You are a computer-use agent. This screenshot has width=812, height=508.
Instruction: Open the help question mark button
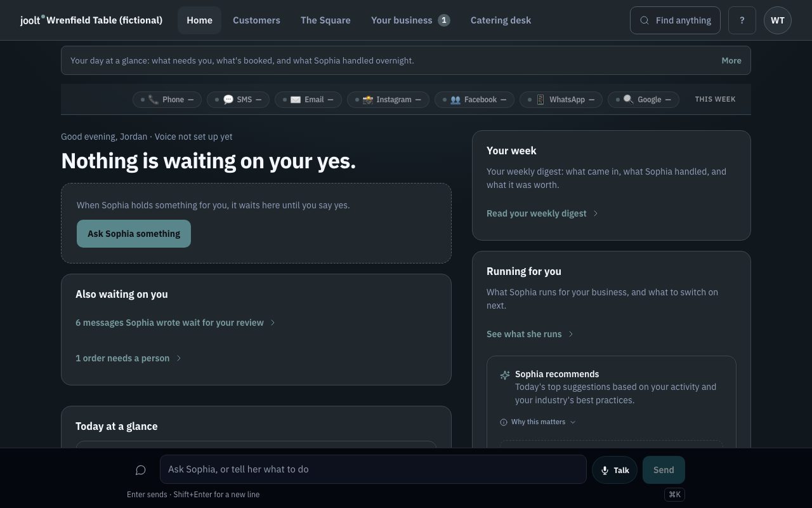(742, 20)
